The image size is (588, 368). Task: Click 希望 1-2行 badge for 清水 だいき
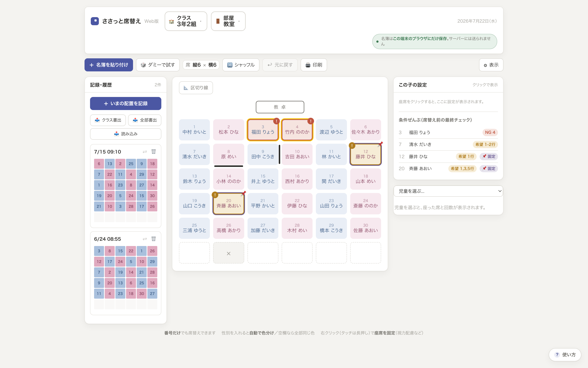[485, 145]
